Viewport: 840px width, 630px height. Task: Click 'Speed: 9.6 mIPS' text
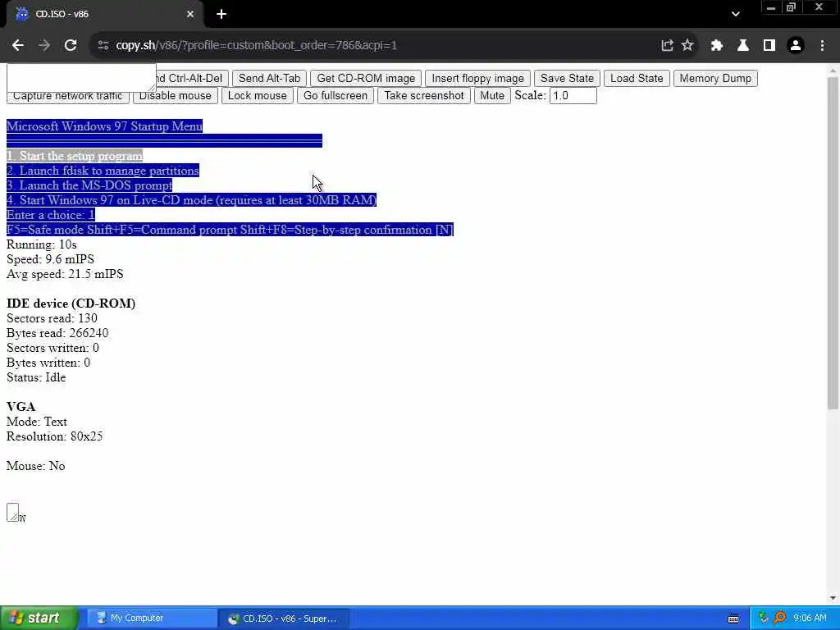[50, 259]
